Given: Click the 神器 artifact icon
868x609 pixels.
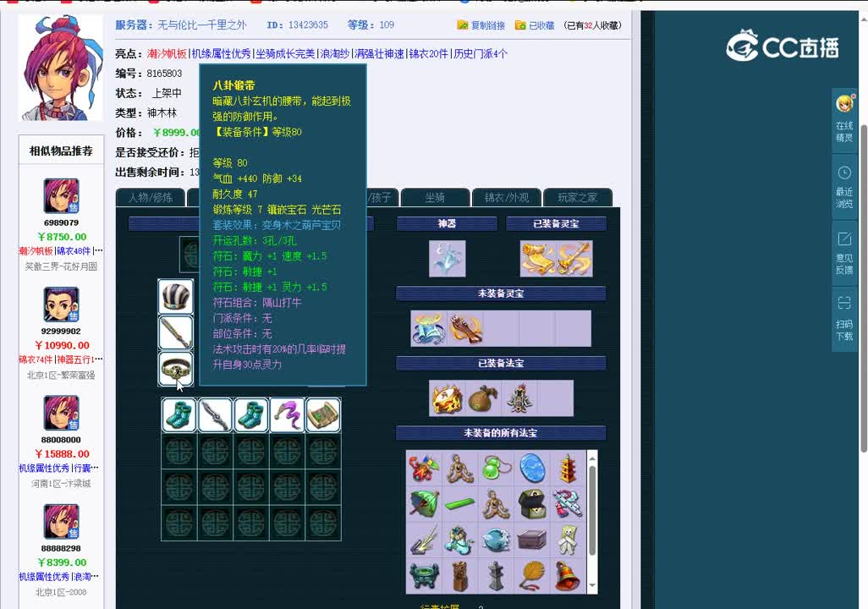Looking at the screenshot, I should 448,259.
